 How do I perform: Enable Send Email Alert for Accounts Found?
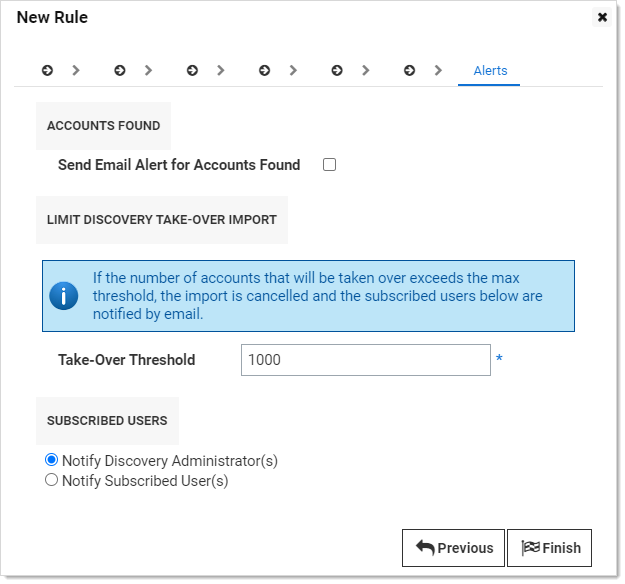pyautogui.click(x=329, y=165)
